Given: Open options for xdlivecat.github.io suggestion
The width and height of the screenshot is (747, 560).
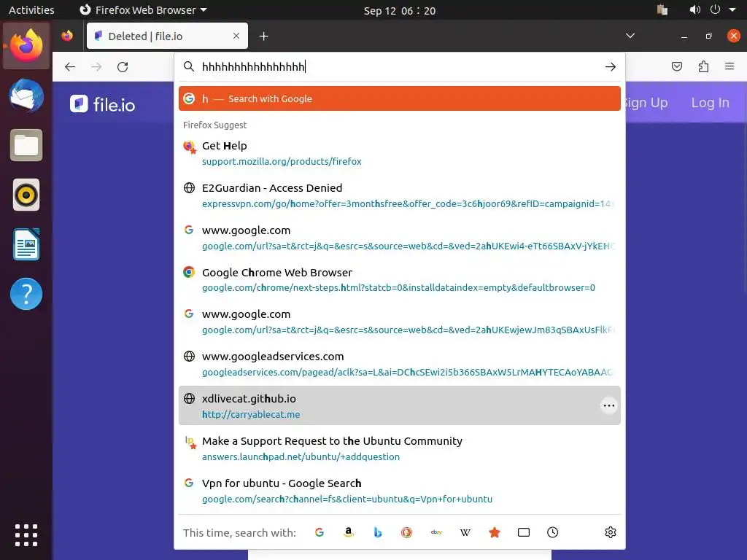Looking at the screenshot, I should [609, 405].
